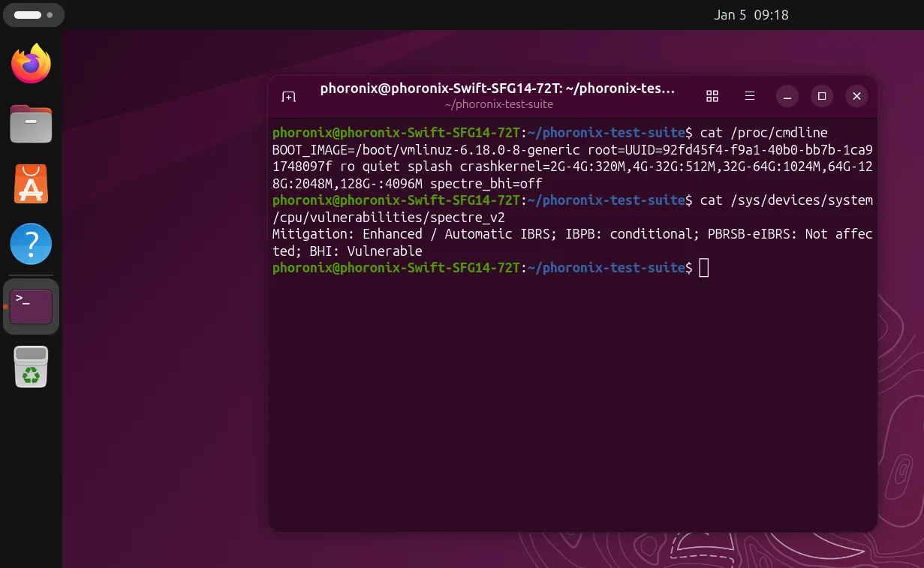This screenshot has height=568, width=924.
Task: Click the cursor at the last prompt
Action: [703, 268]
